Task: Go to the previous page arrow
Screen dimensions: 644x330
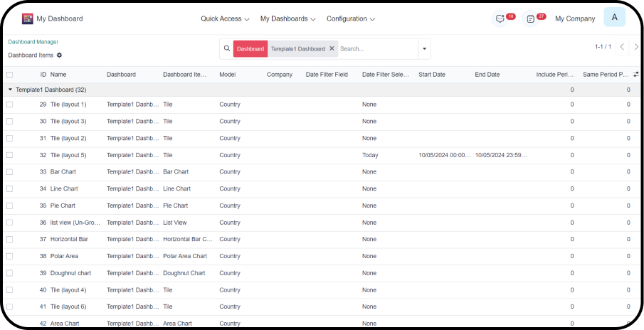Action: [621, 47]
